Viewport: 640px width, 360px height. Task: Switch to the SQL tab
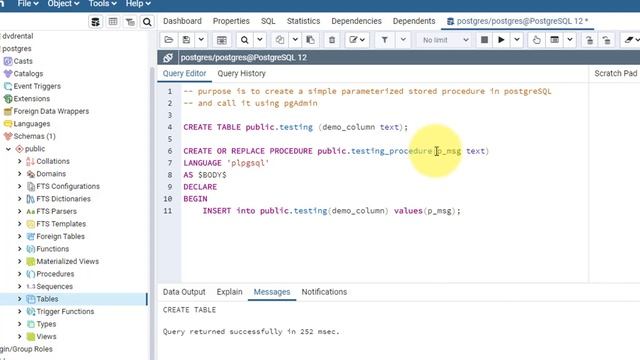(268, 21)
